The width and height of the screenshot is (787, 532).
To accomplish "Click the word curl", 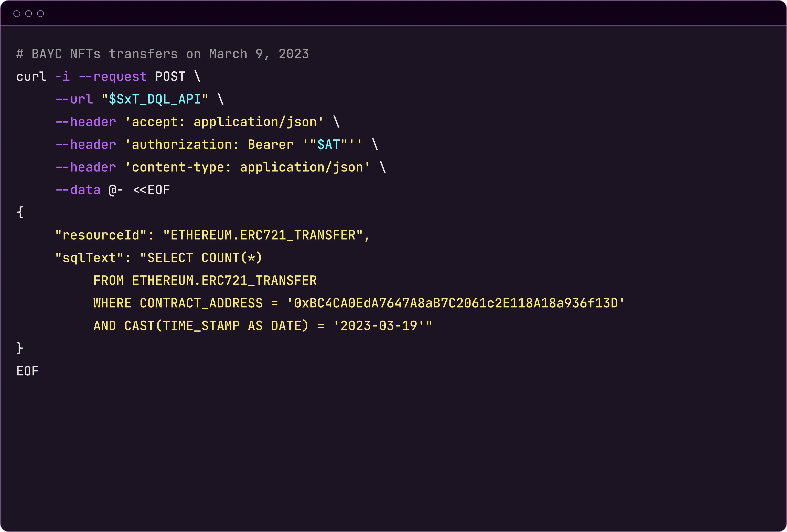I will pyautogui.click(x=31, y=77).
